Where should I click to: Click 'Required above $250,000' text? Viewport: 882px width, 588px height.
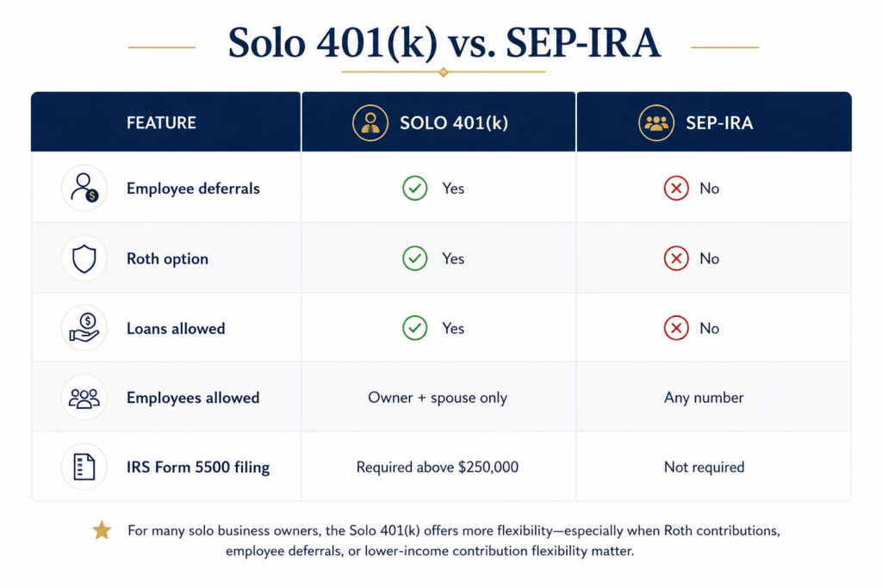[438, 467]
